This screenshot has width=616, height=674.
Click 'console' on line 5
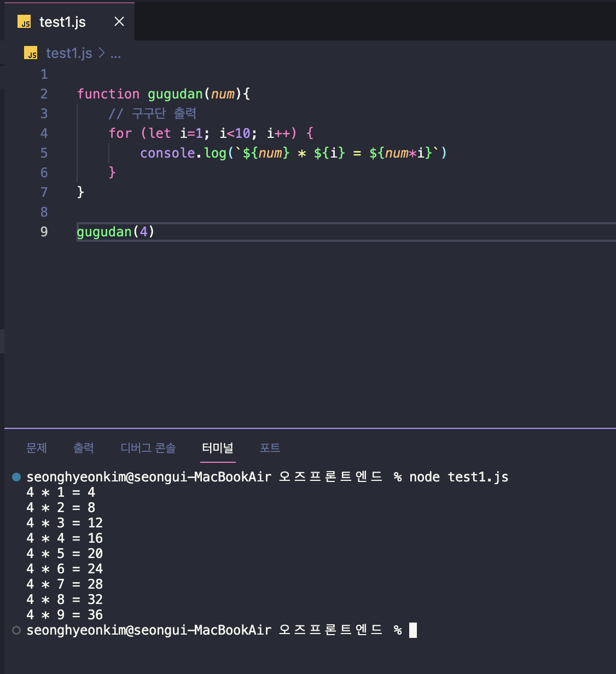click(x=168, y=153)
